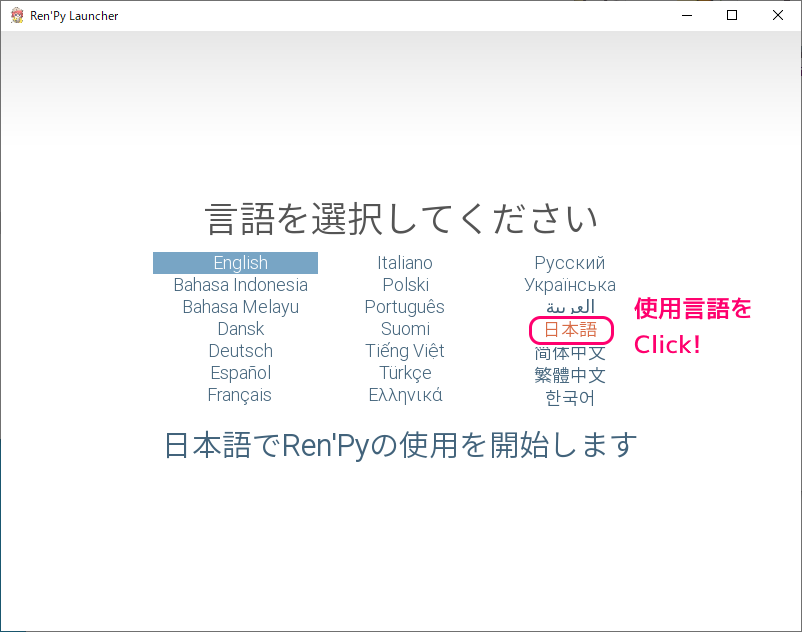The image size is (802, 632).
Task: Choose Suomi language
Action: point(405,329)
